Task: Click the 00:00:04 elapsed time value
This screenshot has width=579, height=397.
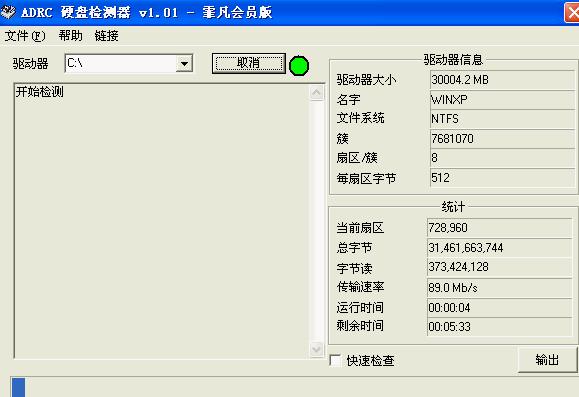Action: 500,307
